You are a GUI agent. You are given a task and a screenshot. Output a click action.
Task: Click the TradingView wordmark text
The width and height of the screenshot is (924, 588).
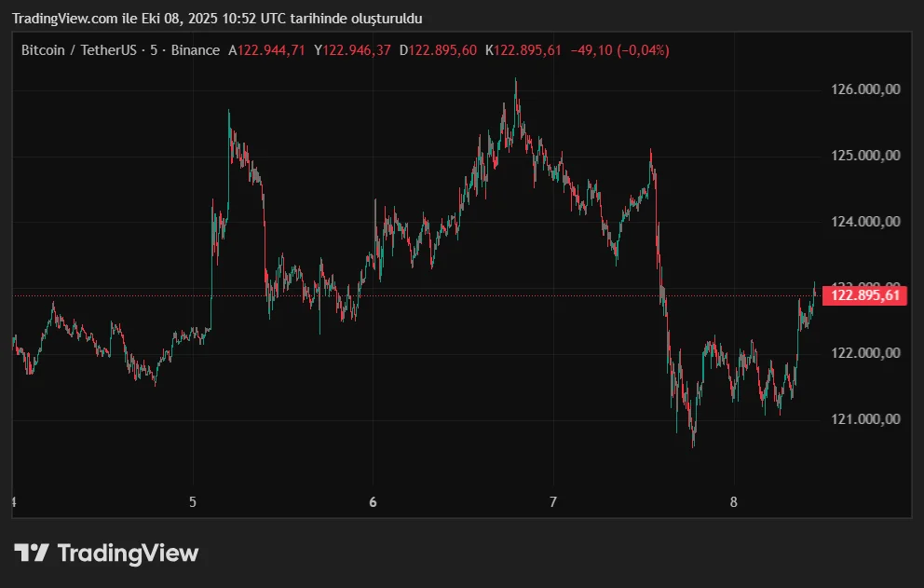click(x=128, y=553)
